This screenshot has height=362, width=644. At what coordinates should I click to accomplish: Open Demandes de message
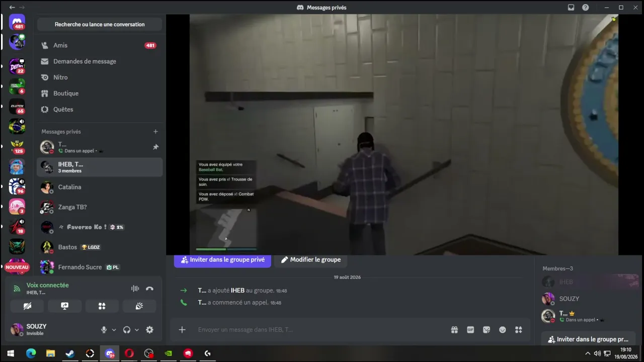(100, 61)
